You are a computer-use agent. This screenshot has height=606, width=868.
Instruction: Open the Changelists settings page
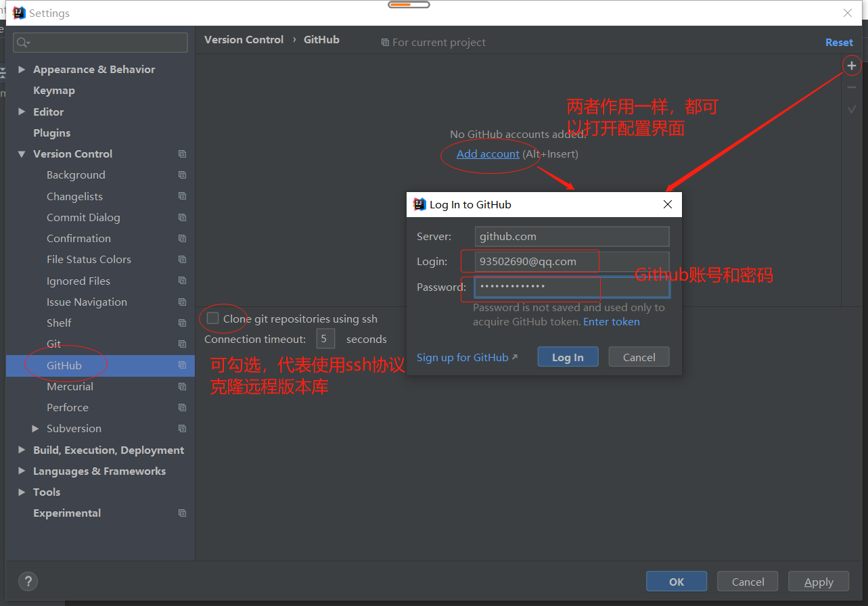point(74,196)
